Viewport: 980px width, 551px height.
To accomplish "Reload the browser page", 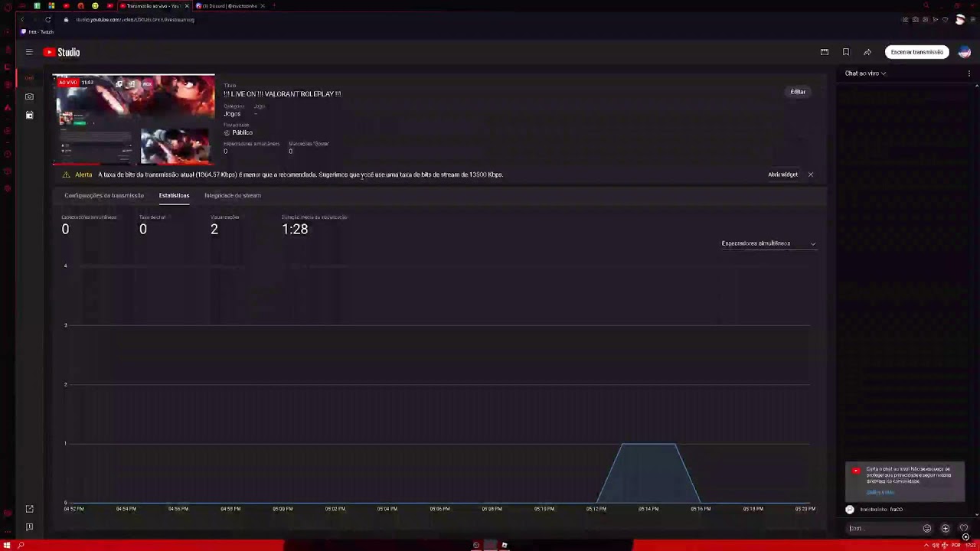I will coord(48,19).
